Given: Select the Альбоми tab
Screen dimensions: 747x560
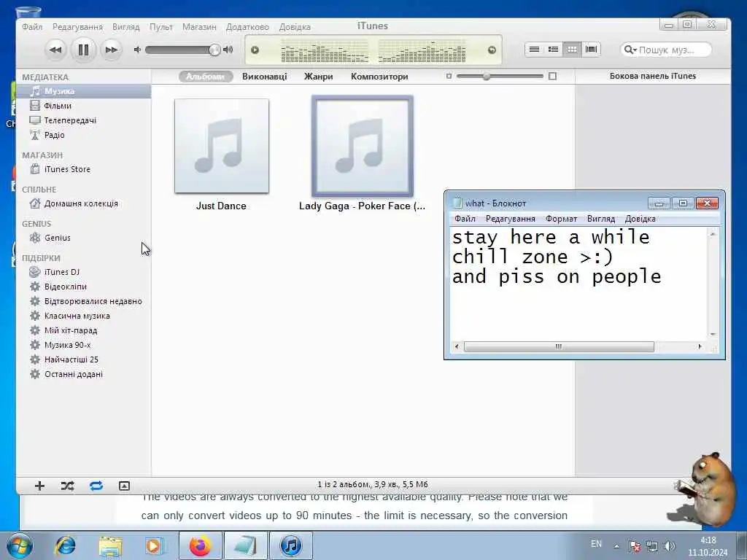Looking at the screenshot, I should pyautogui.click(x=205, y=76).
